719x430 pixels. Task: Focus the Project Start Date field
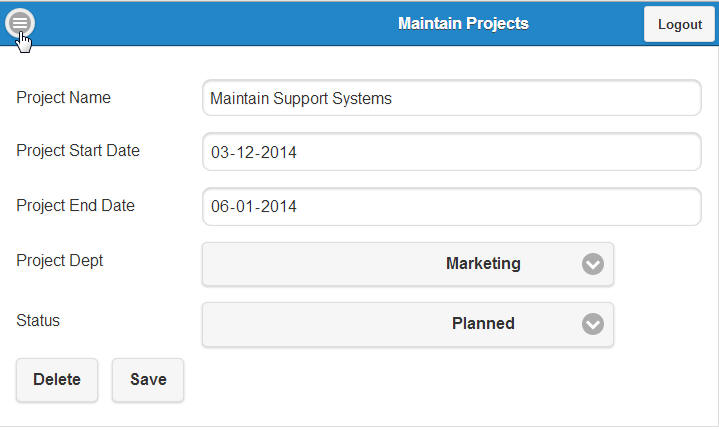451,153
